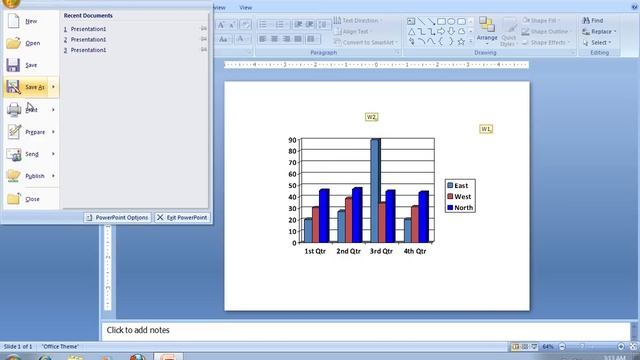Image resolution: width=640 pixels, height=360 pixels.
Task: Open the Shape Fill dropdown
Action: click(x=542, y=20)
